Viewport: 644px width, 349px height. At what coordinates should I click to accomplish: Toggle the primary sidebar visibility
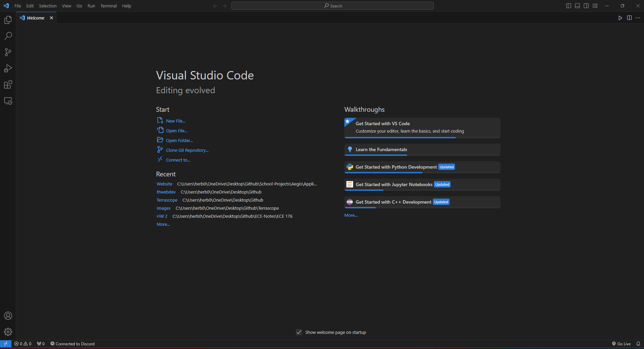click(x=568, y=5)
